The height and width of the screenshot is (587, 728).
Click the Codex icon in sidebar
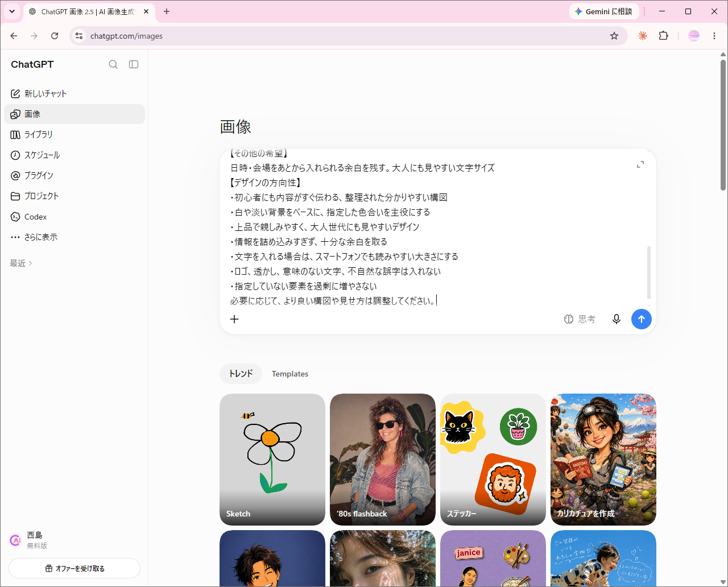[15, 217]
